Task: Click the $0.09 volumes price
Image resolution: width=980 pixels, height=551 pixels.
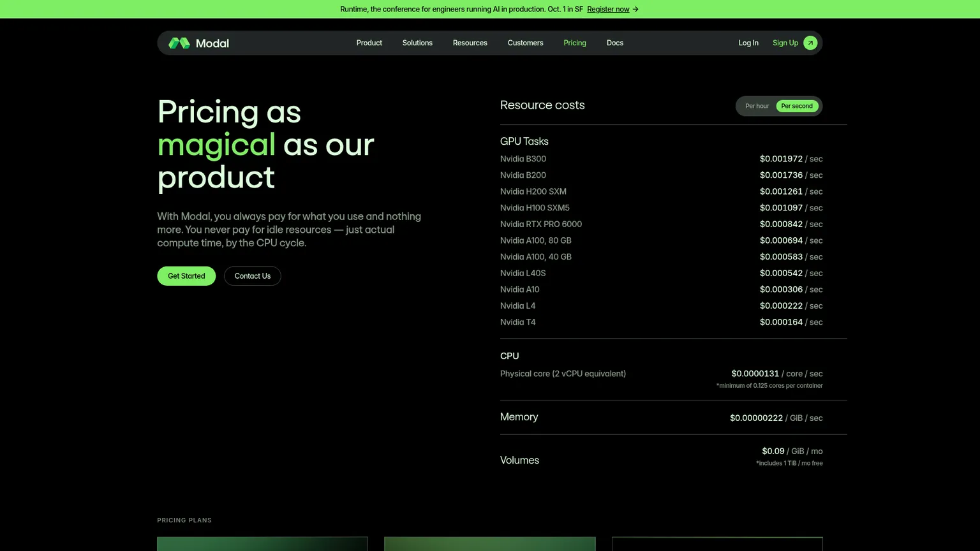Action: click(x=773, y=451)
